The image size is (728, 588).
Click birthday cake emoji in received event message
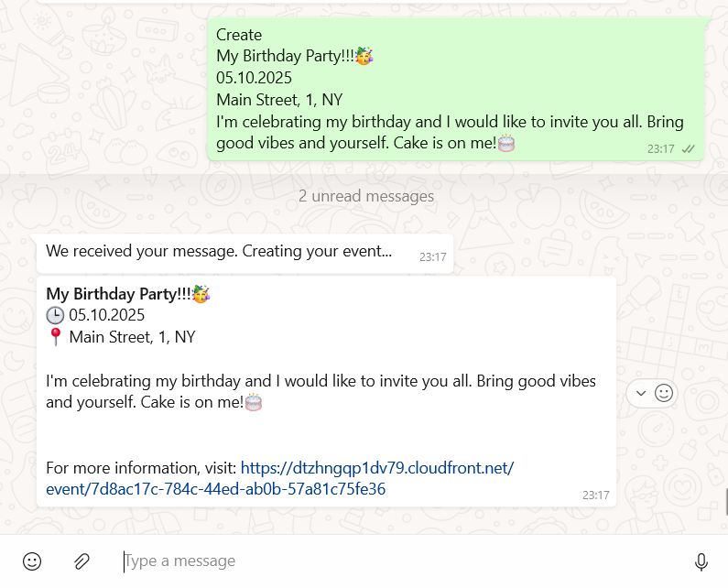[x=253, y=402]
